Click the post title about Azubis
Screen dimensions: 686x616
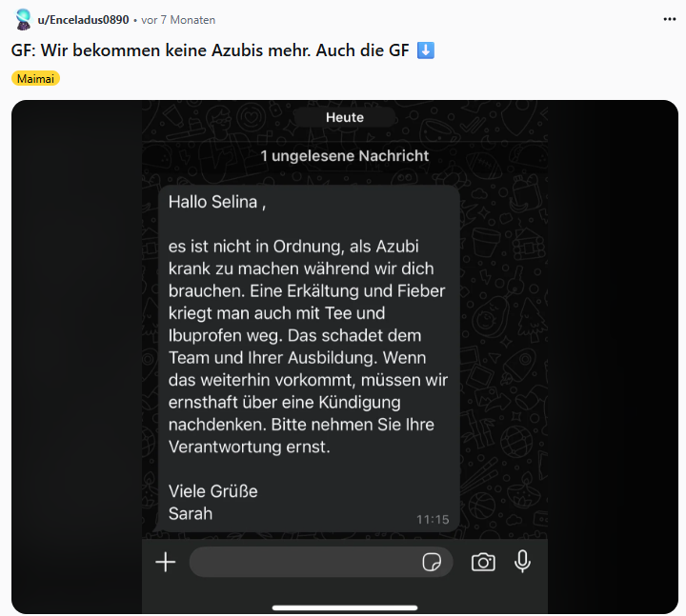coord(223,50)
